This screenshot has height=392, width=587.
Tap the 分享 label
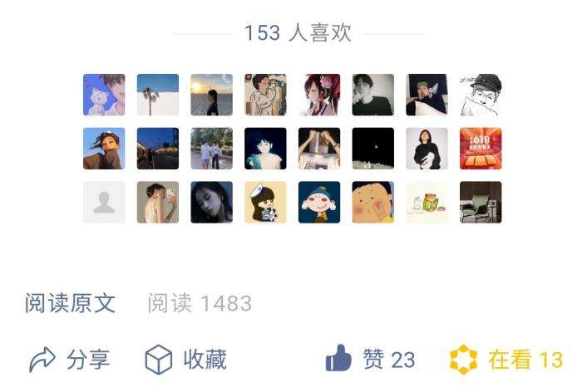pyautogui.click(x=88, y=360)
